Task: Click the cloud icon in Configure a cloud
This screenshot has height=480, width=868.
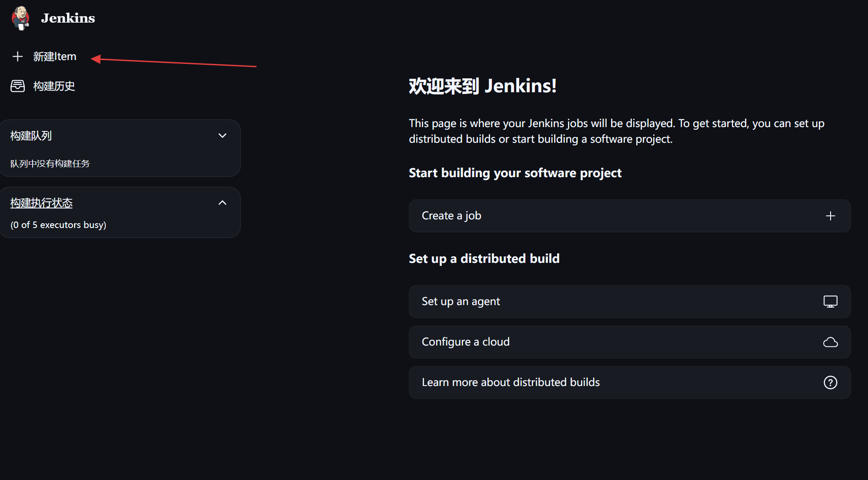Action: click(x=830, y=342)
